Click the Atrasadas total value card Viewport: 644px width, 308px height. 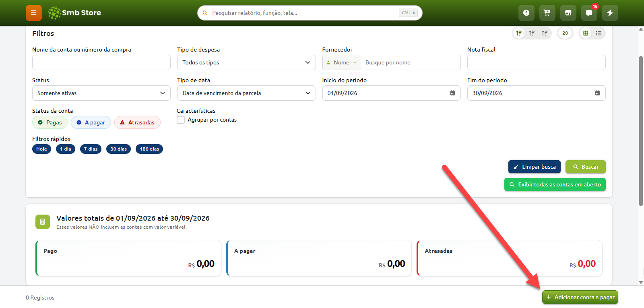[510, 258]
